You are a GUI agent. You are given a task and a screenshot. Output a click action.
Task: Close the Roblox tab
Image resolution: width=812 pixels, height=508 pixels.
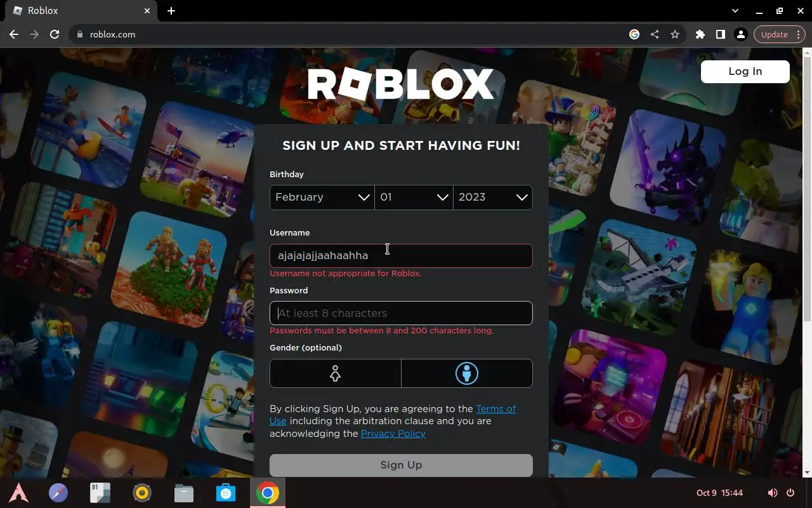(147, 11)
